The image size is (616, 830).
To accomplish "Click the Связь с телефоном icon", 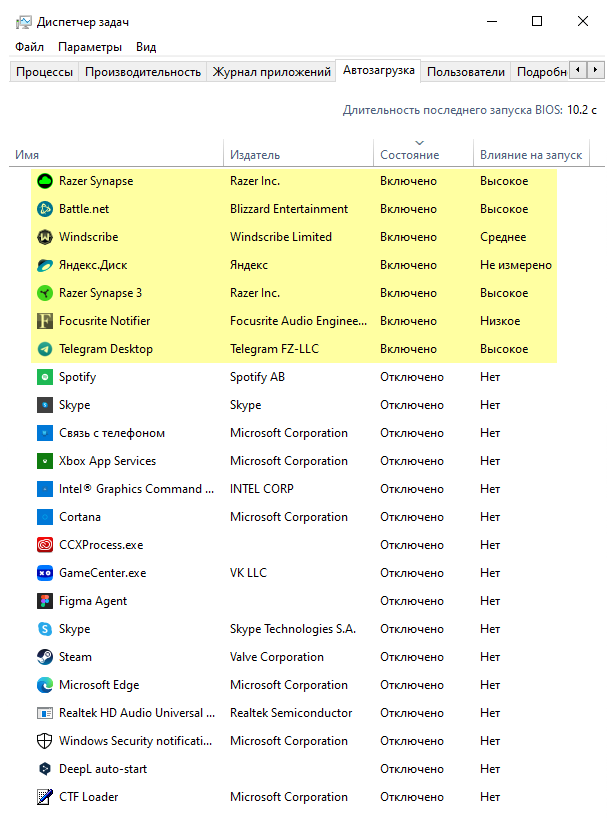I will [x=45, y=433].
